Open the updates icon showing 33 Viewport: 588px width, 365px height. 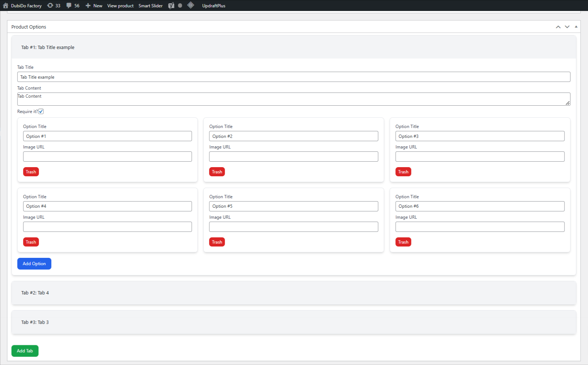coord(50,5)
